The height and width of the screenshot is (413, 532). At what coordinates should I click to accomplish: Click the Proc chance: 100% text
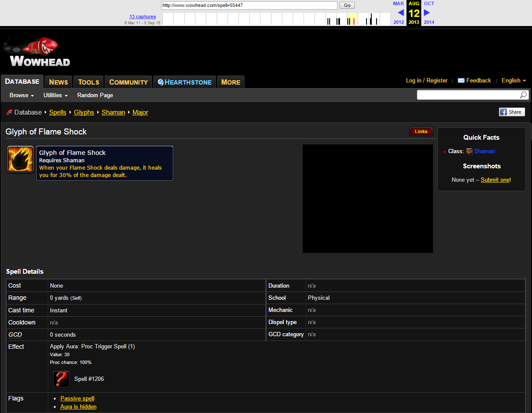click(x=71, y=362)
